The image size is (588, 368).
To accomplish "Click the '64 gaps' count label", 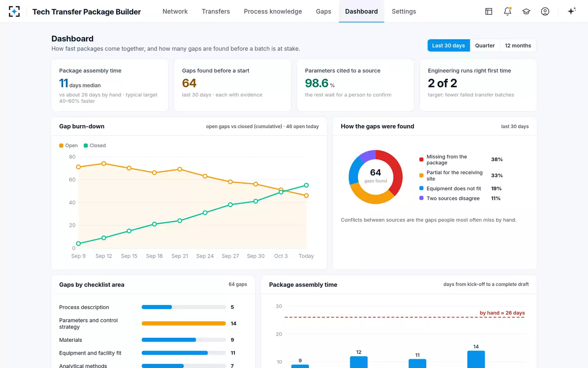I will coord(238,285).
